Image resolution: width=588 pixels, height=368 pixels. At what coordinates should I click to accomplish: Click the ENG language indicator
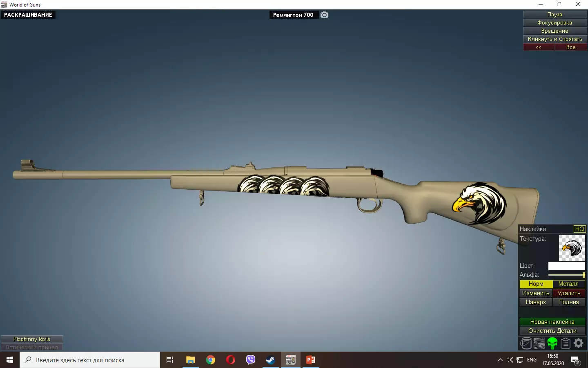532,360
